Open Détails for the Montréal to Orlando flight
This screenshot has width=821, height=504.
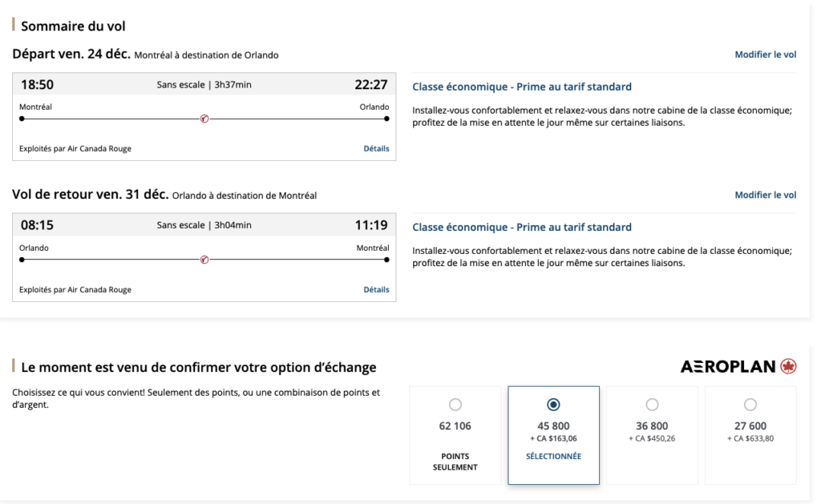pyautogui.click(x=376, y=148)
